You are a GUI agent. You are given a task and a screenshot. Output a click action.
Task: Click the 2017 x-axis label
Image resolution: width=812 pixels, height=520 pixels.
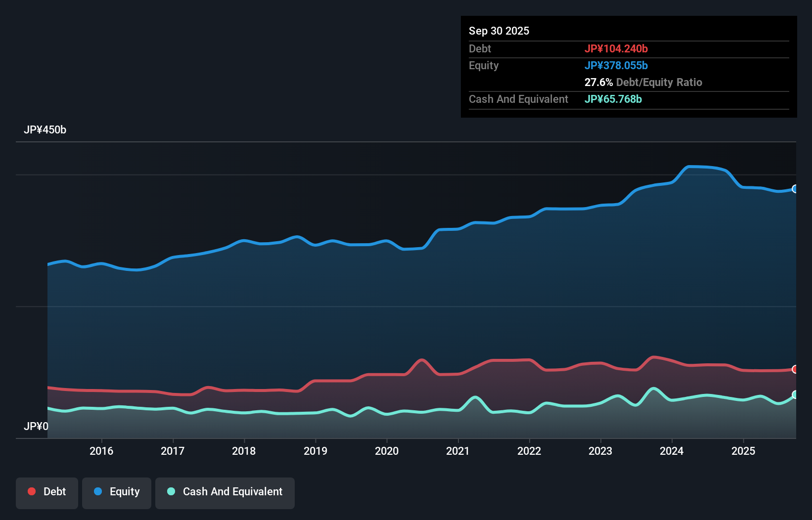pyautogui.click(x=173, y=451)
